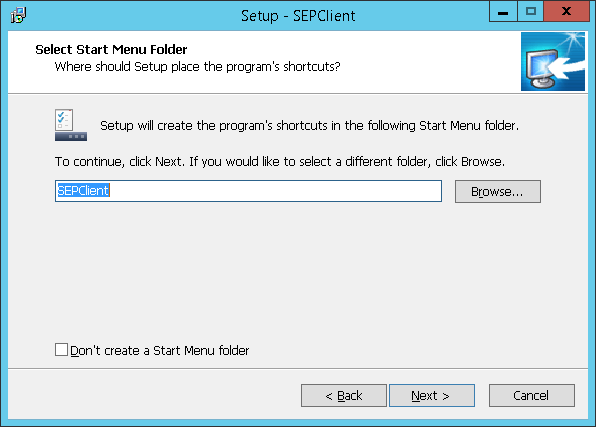Click the "Don't create a Start Menu folder" label
This screenshot has width=596, height=427.
point(160,351)
